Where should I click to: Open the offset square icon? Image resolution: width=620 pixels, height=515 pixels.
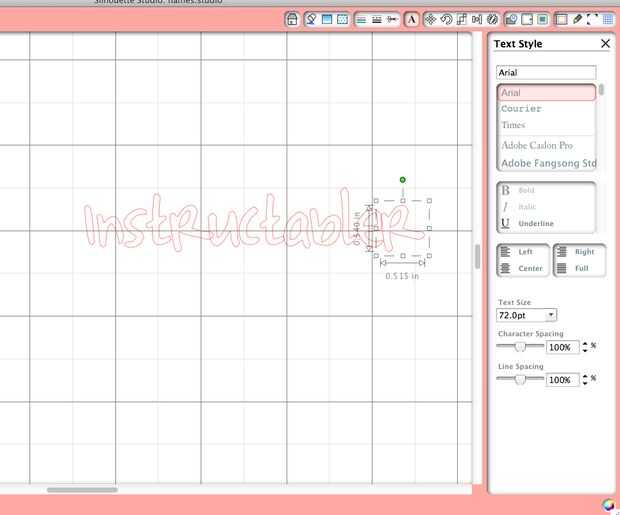tap(527, 19)
